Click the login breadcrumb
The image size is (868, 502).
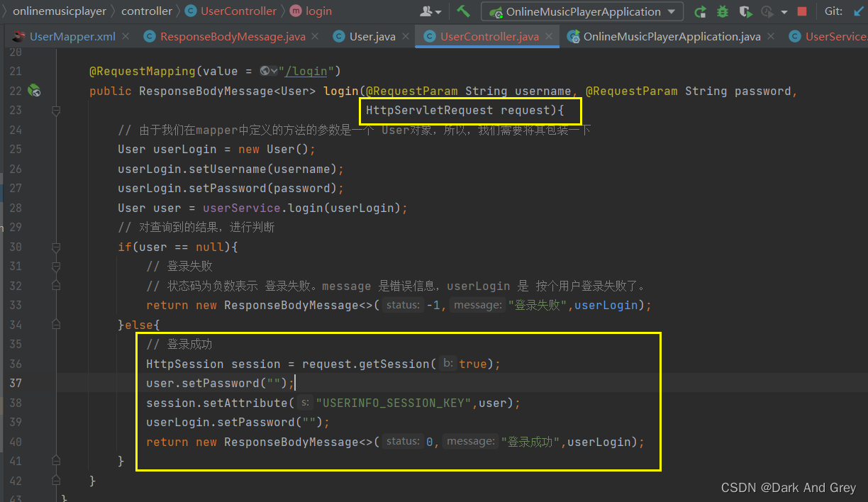pyautogui.click(x=318, y=11)
